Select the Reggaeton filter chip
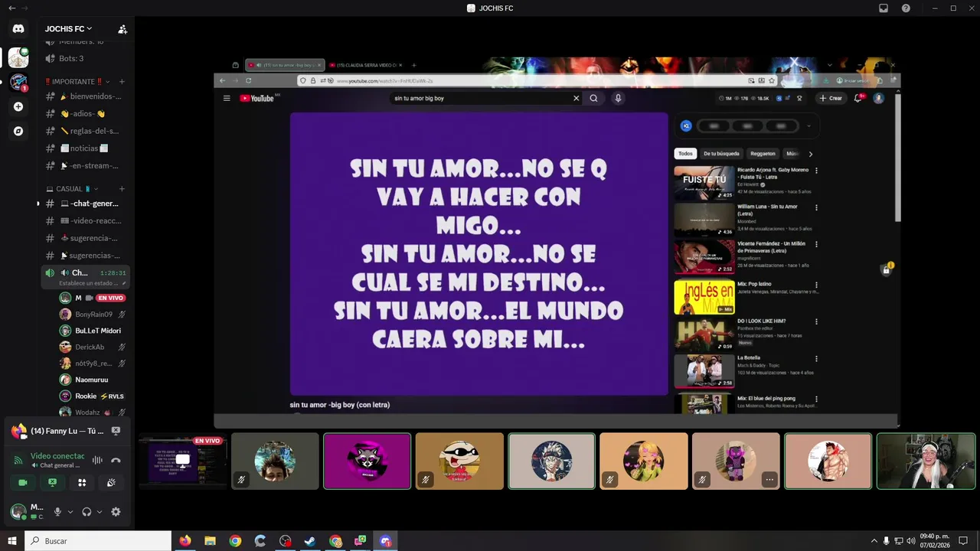 tap(763, 154)
